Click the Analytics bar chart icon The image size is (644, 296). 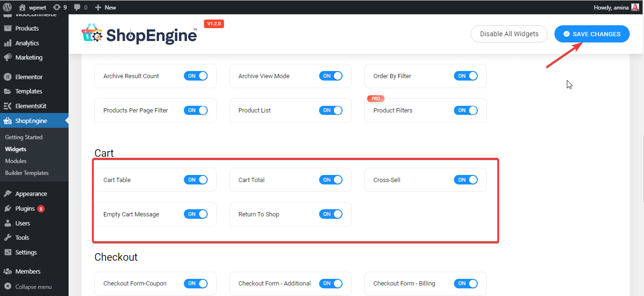coord(8,43)
